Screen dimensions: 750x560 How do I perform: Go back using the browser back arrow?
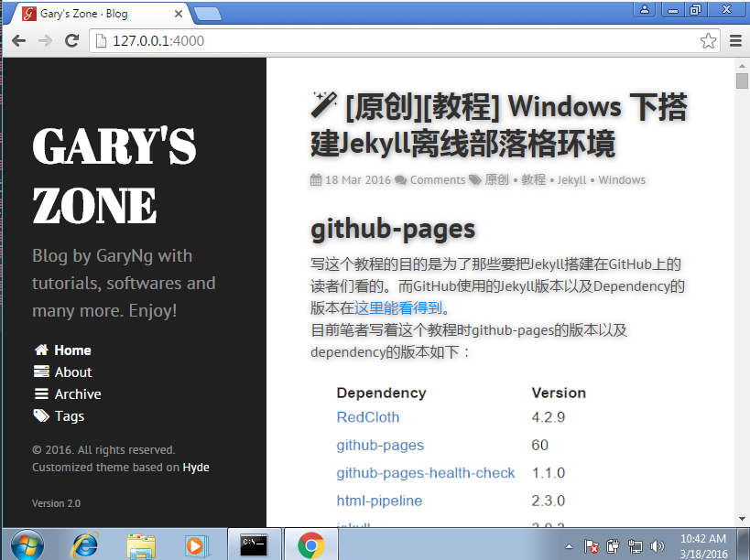[18, 41]
